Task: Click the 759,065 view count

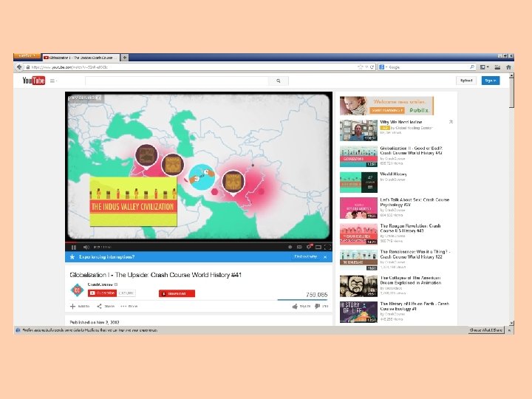Action: (316, 295)
